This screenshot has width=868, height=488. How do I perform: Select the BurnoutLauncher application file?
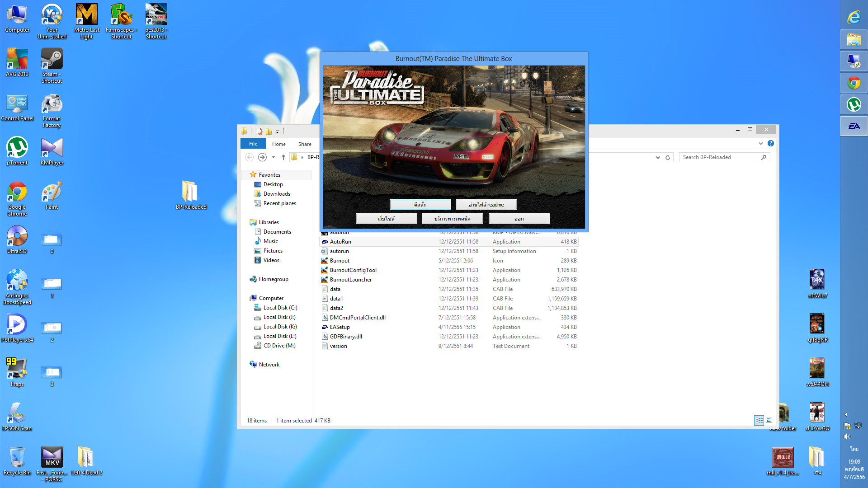(350, 280)
